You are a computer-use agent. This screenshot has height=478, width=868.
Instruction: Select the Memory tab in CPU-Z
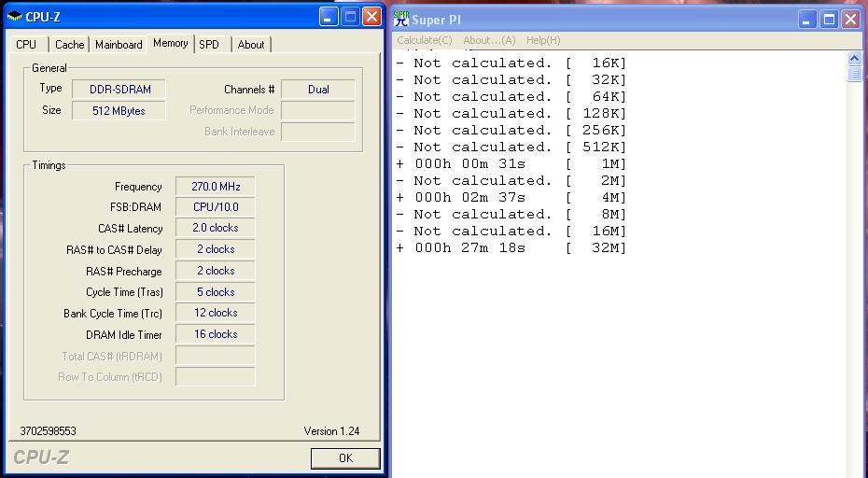[171, 43]
